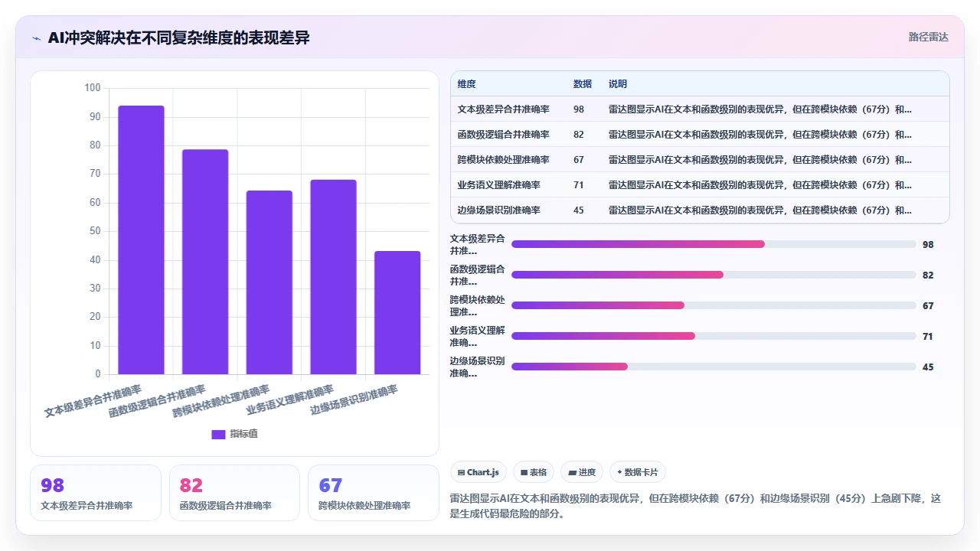
Task: Click the dashboard title AI冲突解决在不同复杂维度的表现差异
Action: tap(178, 37)
